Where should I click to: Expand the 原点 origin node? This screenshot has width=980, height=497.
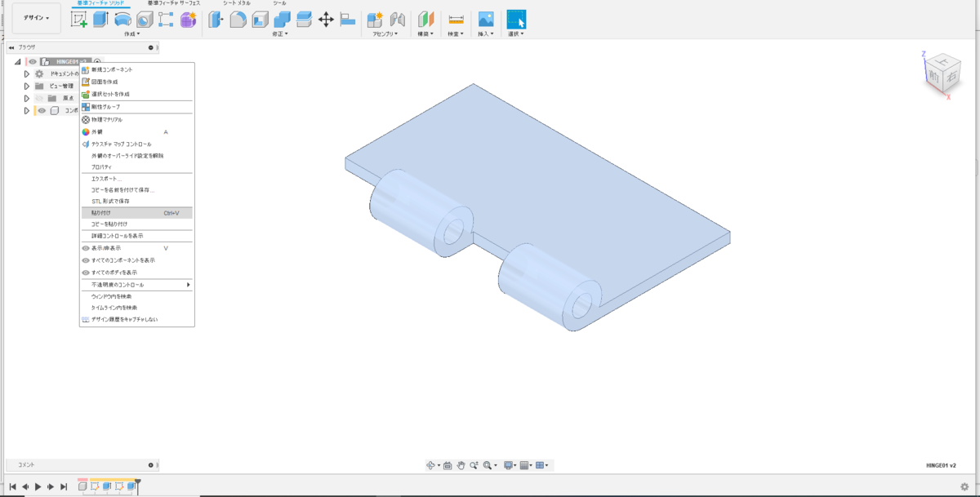[x=26, y=98]
